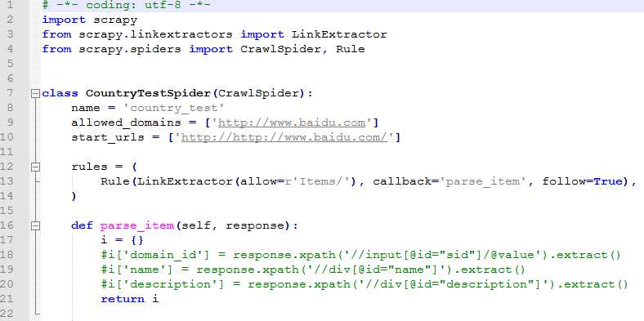Open the start_urls baidu link
The height and width of the screenshot is (321, 644).
click(284, 137)
